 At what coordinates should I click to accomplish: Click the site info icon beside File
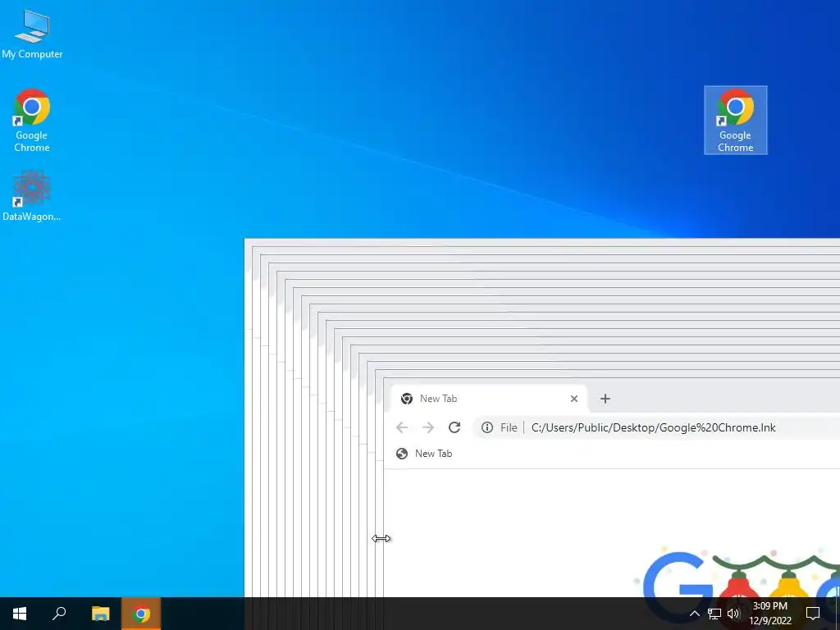pos(487,427)
